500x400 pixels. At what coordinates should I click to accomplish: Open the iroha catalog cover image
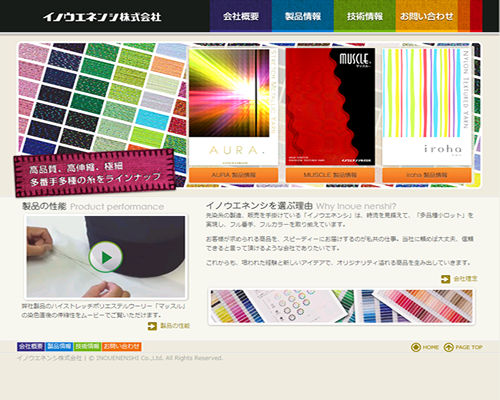(427, 106)
